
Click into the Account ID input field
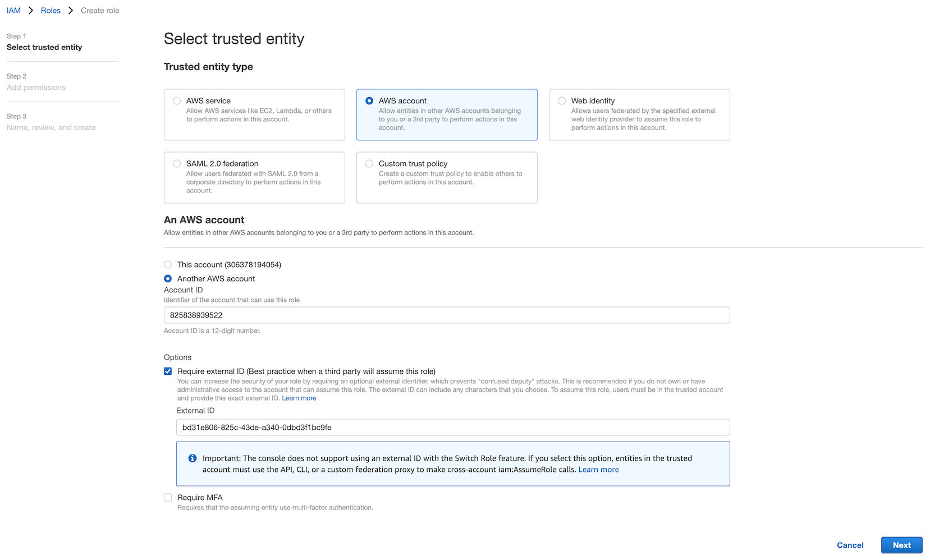pyautogui.click(x=447, y=315)
